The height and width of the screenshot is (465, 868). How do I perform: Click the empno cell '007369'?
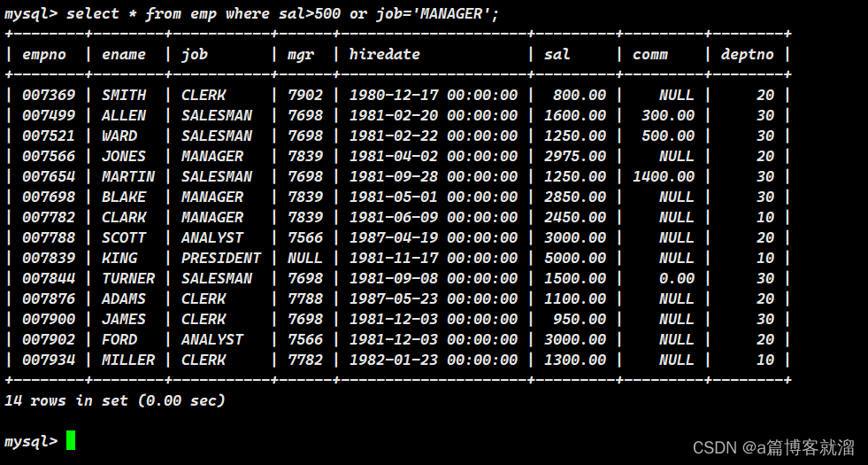pyautogui.click(x=49, y=95)
